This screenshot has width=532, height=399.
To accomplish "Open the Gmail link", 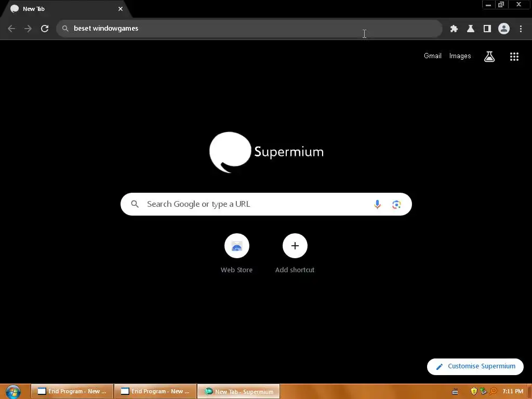I will (x=433, y=56).
